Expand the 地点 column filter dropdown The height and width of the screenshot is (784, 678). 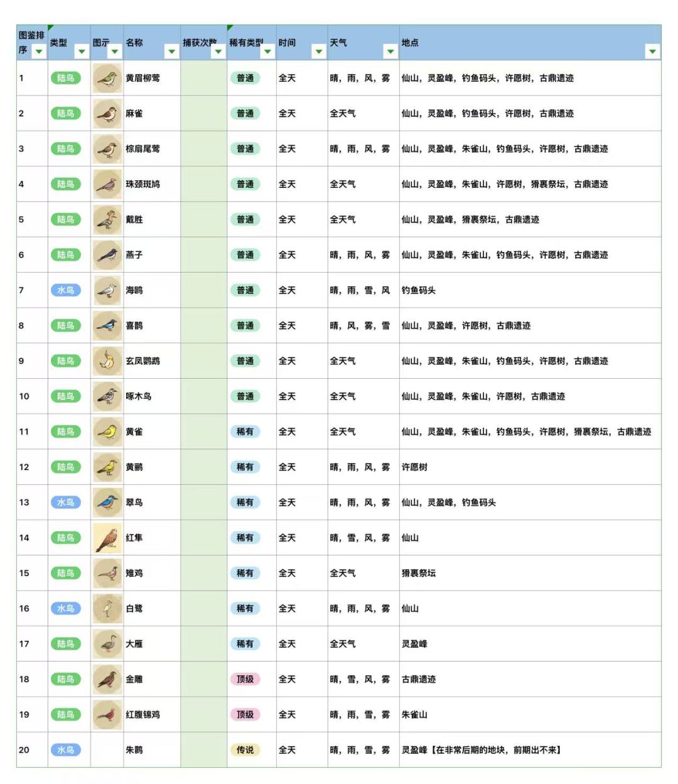coord(653,51)
